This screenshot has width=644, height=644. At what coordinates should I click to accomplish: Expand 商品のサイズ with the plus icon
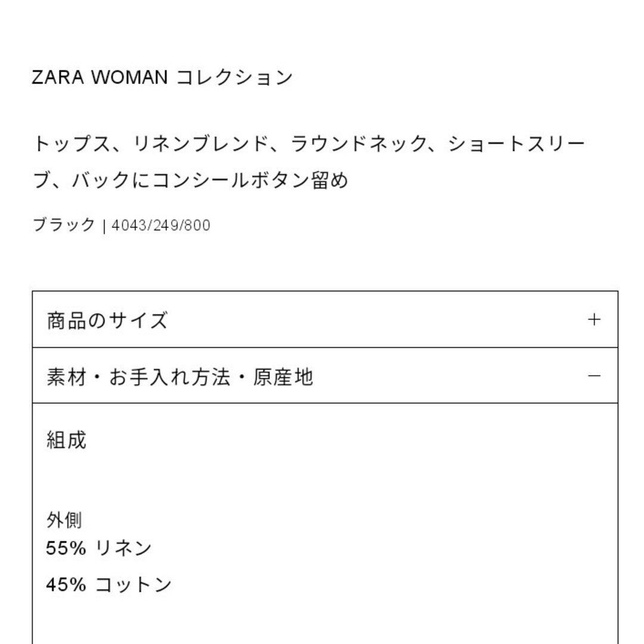593,320
